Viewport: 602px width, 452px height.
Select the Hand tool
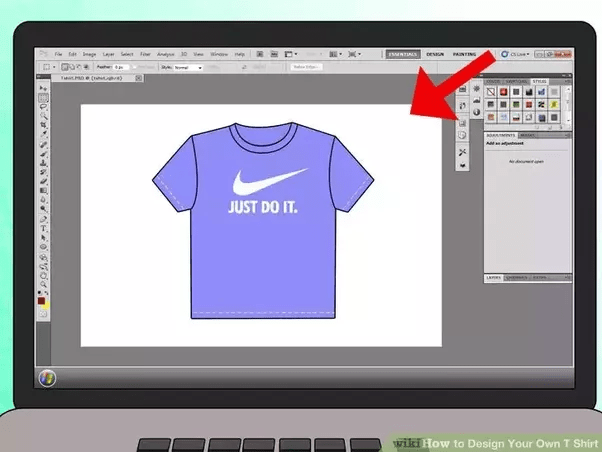[x=43, y=276]
